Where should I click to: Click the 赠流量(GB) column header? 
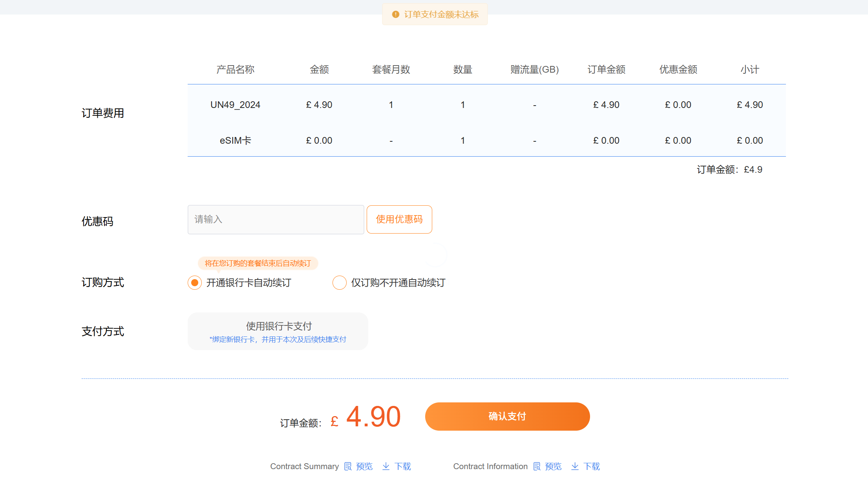point(535,69)
